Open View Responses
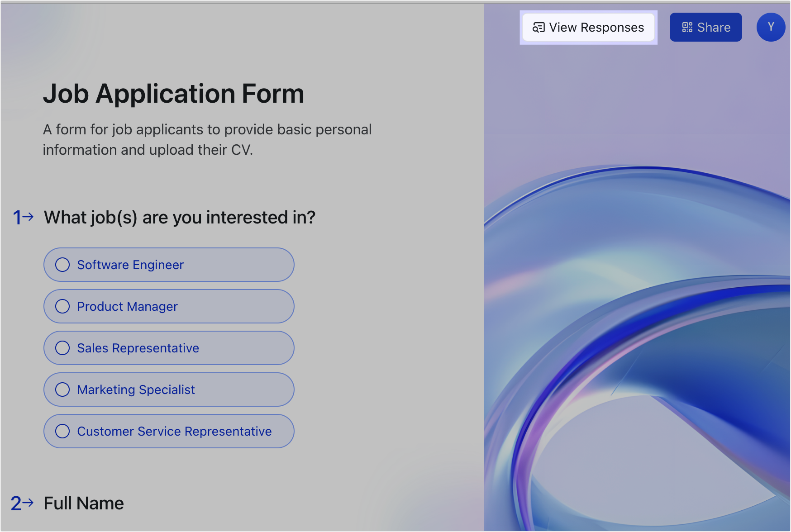Screen dimensions: 791x532 (x=588, y=27)
